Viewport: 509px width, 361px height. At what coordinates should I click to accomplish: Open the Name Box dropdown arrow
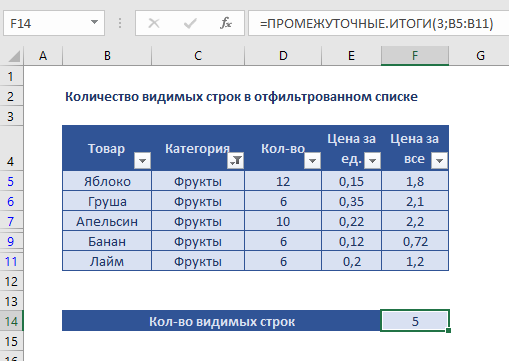94,23
